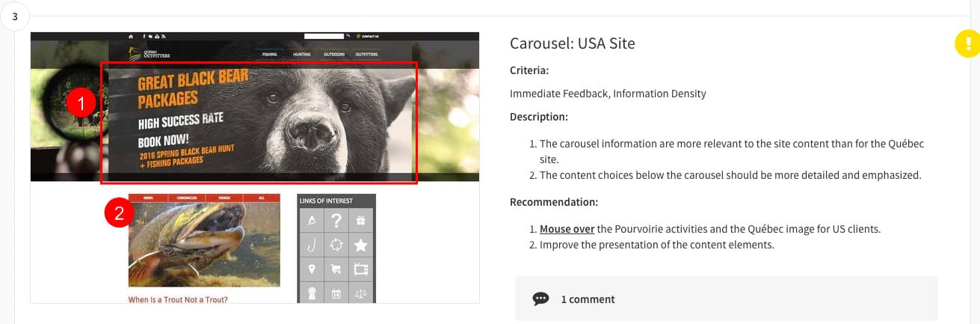Screen dimensions: 980x324
Task: Click the magnifier search icon
Action: 348,36
